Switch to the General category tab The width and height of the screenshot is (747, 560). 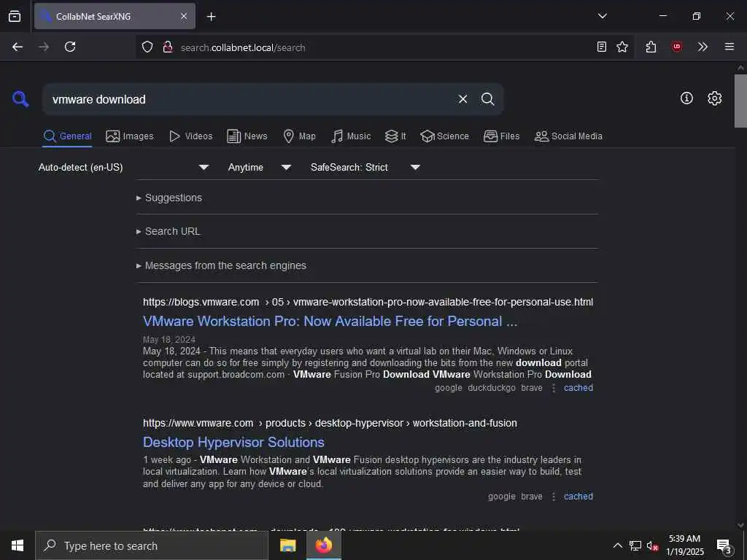67,136
